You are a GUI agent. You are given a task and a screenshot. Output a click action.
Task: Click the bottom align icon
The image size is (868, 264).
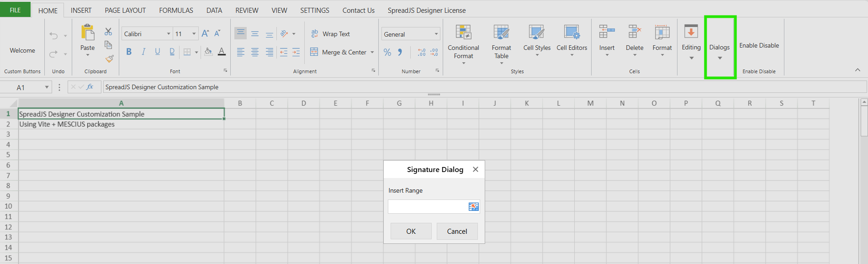click(x=270, y=34)
